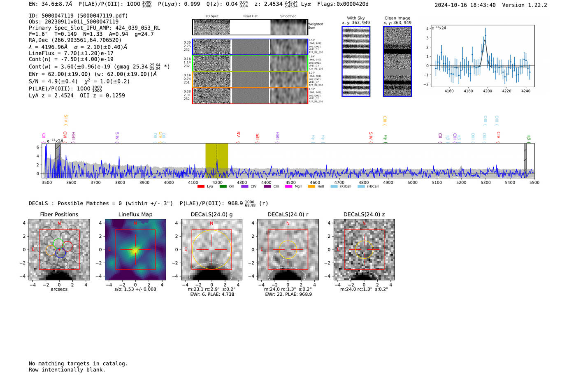Click the z: 2.4534 header value
This screenshot has height=392, width=576.
click(276, 4)
